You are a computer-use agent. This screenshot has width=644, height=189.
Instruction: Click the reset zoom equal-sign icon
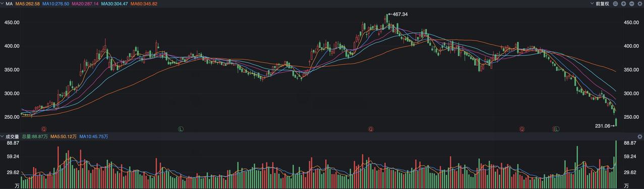tap(615, 4)
